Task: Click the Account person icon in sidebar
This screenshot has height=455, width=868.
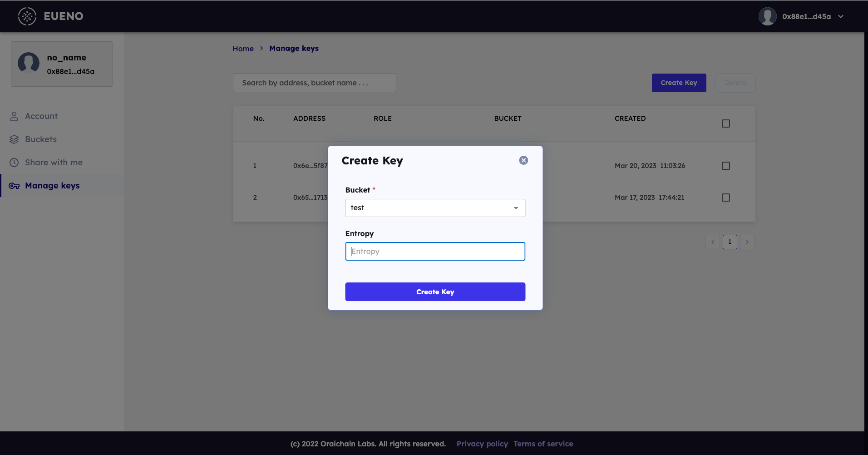Action: 14,116
